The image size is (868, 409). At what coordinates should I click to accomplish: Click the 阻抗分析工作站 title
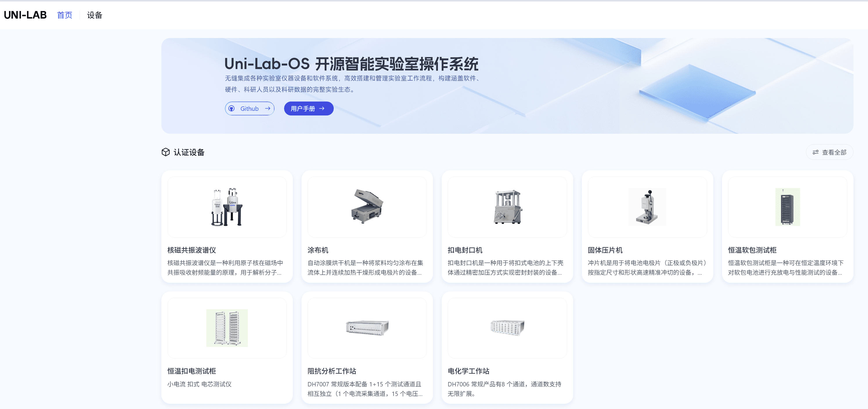click(x=332, y=371)
